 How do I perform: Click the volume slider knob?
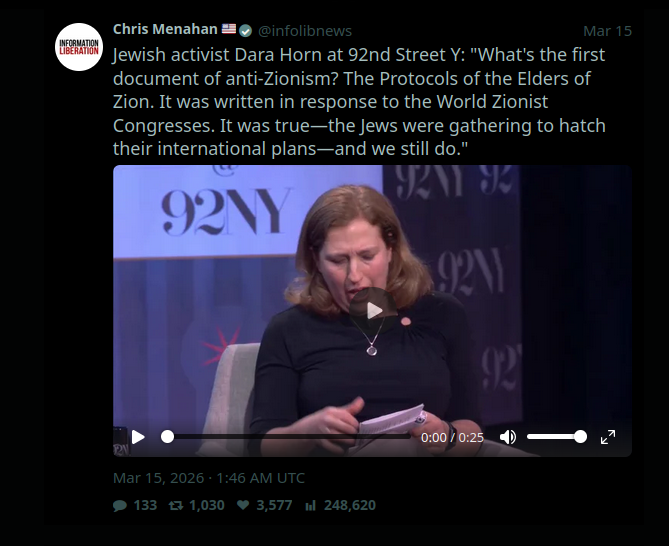tap(580, 437)
